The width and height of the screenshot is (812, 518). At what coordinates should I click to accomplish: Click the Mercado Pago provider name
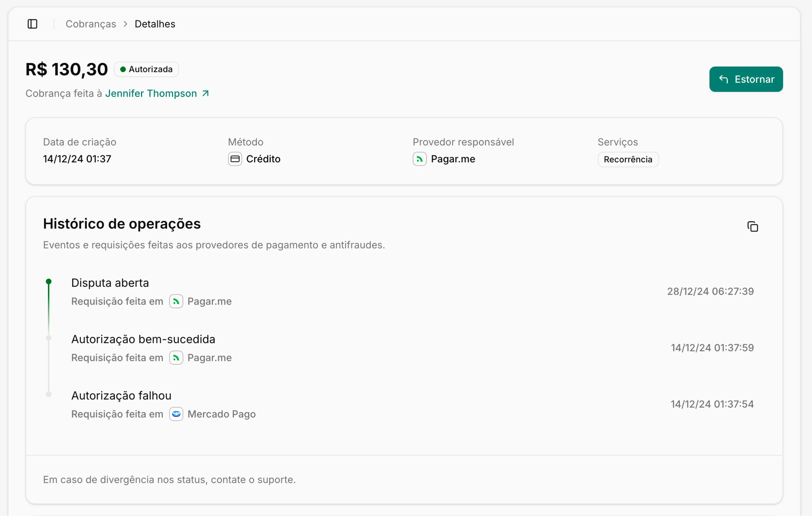pyautogui.click(x=221, y=414)
